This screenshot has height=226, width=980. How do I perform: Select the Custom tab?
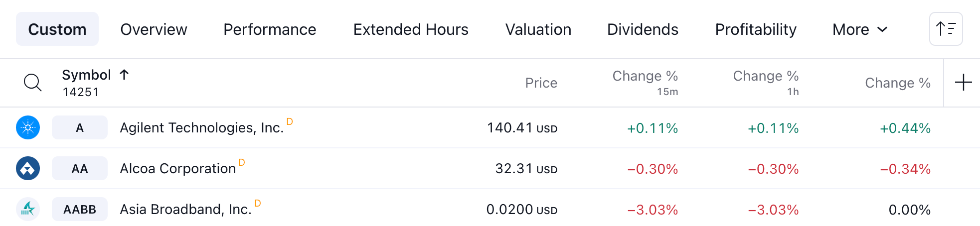coord(57,29)
